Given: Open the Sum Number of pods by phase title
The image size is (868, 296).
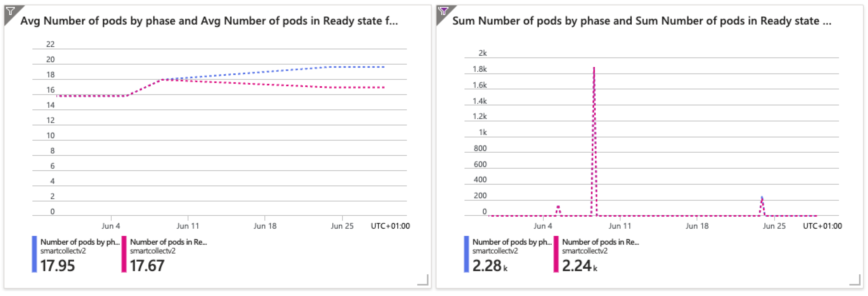Looking at the screenshot, I should point(642,21).
